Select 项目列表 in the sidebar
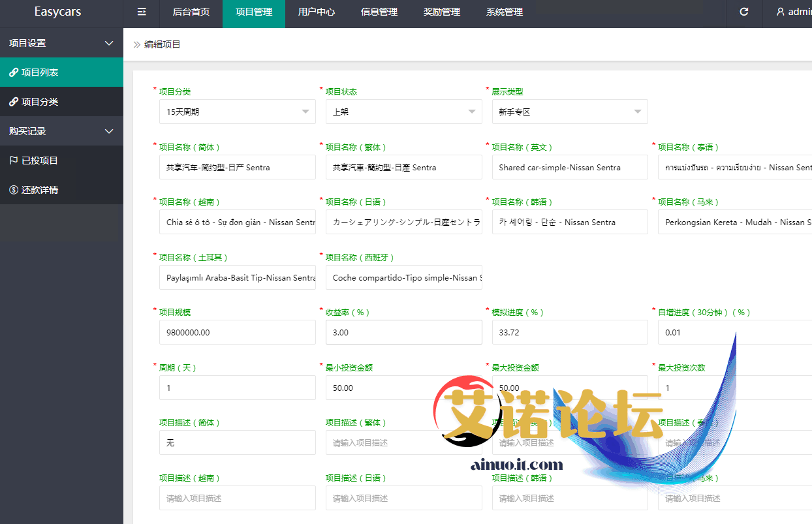This screenshot has width=812, height=524. pyautogui.click(x=61, y=72)
